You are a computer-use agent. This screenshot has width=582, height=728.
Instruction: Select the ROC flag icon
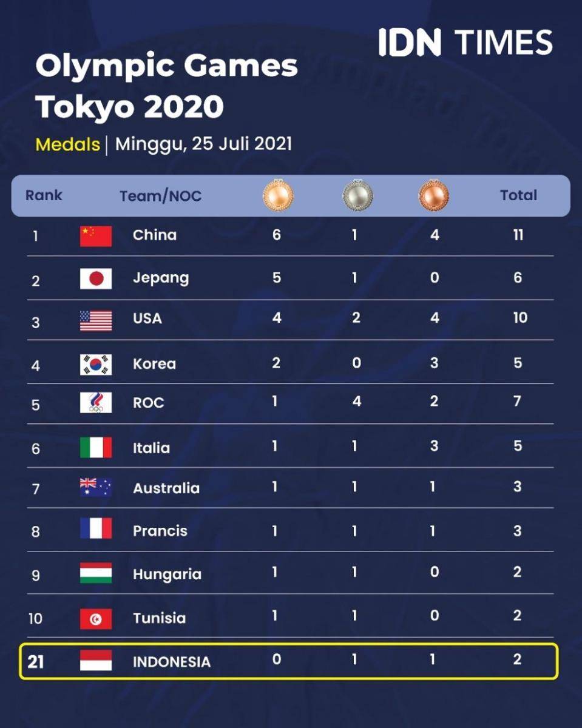point(96,403)
